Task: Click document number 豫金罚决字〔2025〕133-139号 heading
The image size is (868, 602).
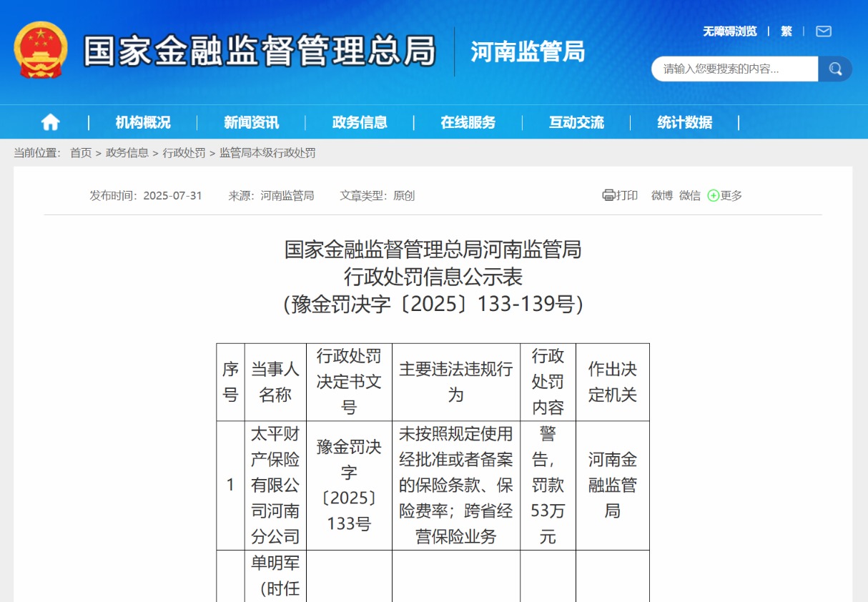Action: tap(433, 304)
